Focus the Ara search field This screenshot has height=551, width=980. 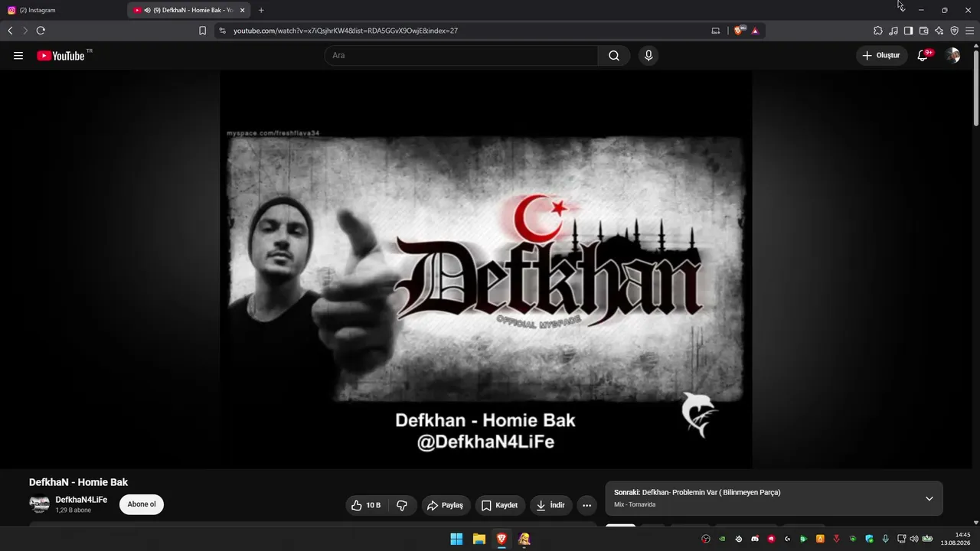461,56
